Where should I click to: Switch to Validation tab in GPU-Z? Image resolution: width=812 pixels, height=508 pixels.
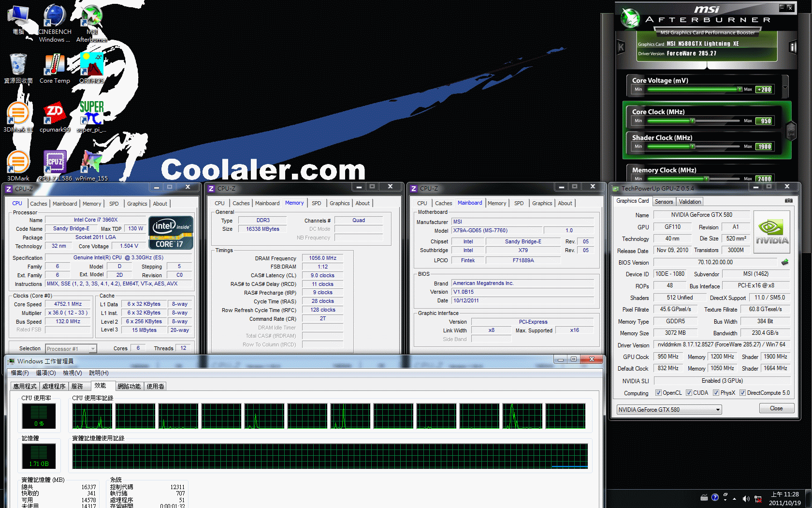690,202
